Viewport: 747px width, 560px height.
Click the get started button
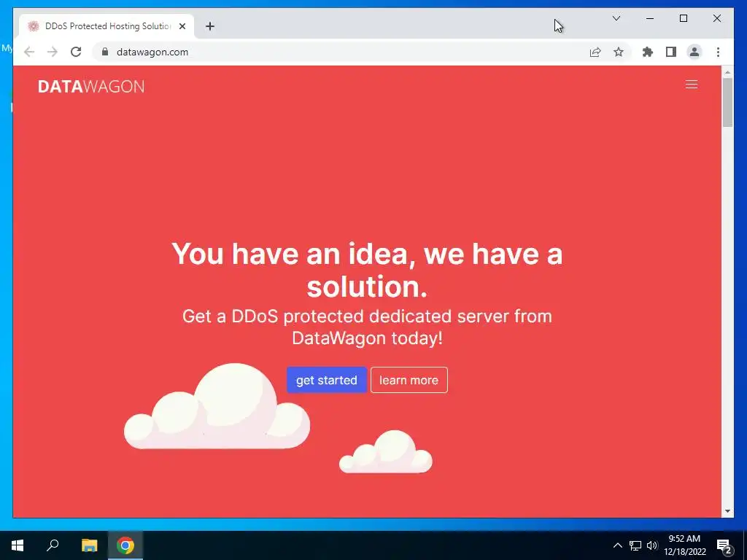click(x=326, y=380)
